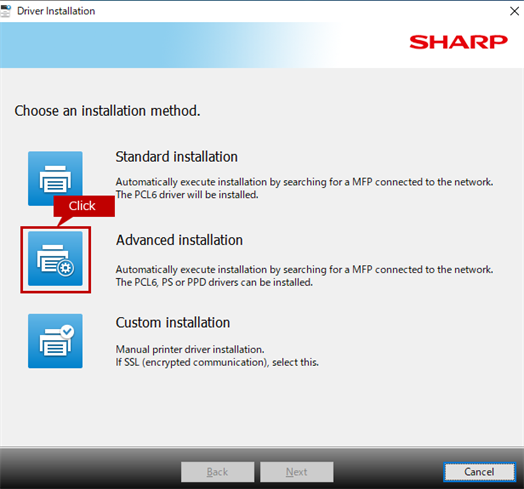This screenshot has width=524, height=489.
Task: Click "Choose an installation method." heading
Action: [x=107, y=111]
